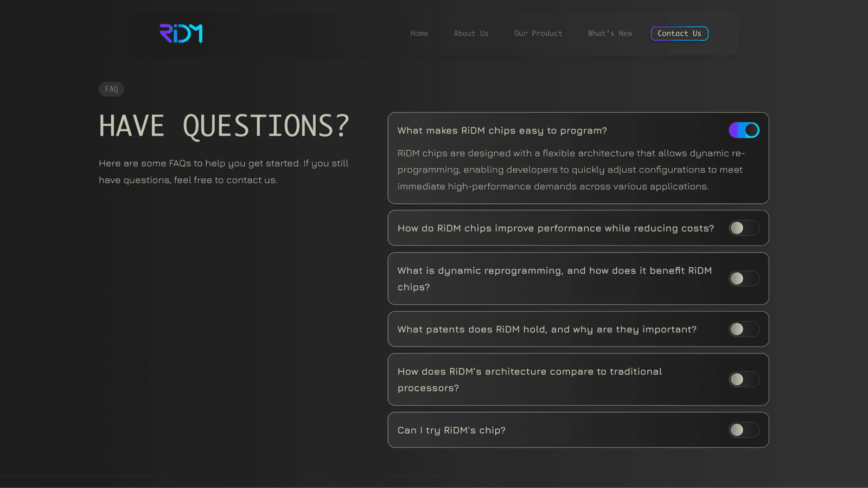Image resolution: width=868 pixels, height=488 pixels.
Task: Expand 'What patents does RiDM hold' question
Action: coord(547,330)
